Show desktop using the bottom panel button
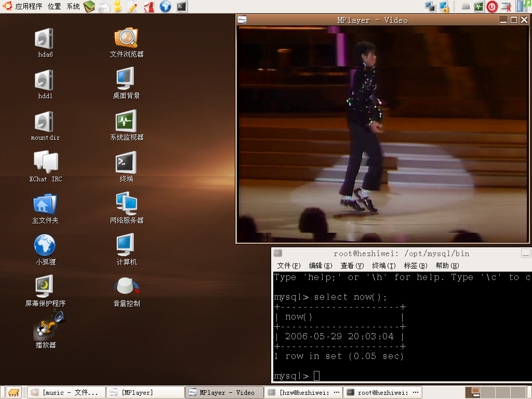 tap(14, 393)
